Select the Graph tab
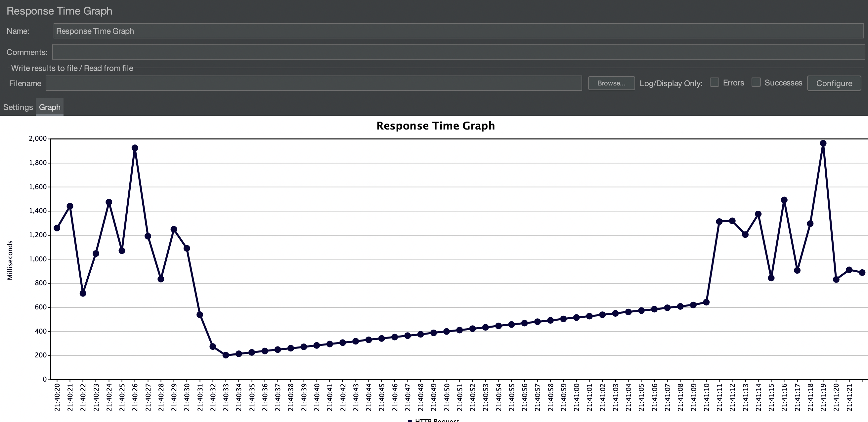Viewport: 868px width, 422px height. [x=50, y=107]
